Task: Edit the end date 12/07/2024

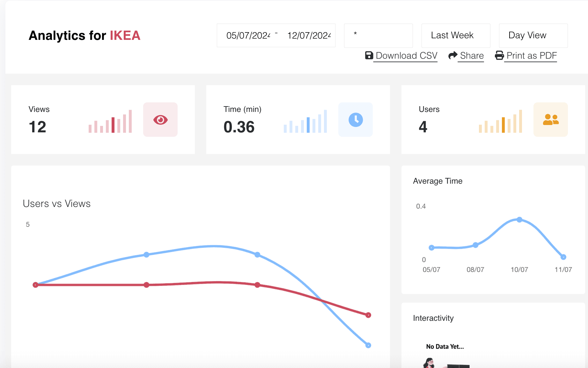Action: point(309,35)
